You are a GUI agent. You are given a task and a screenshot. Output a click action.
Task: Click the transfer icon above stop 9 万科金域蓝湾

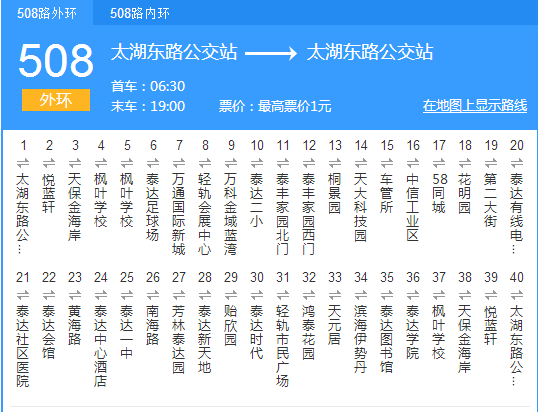click(231, 163)
